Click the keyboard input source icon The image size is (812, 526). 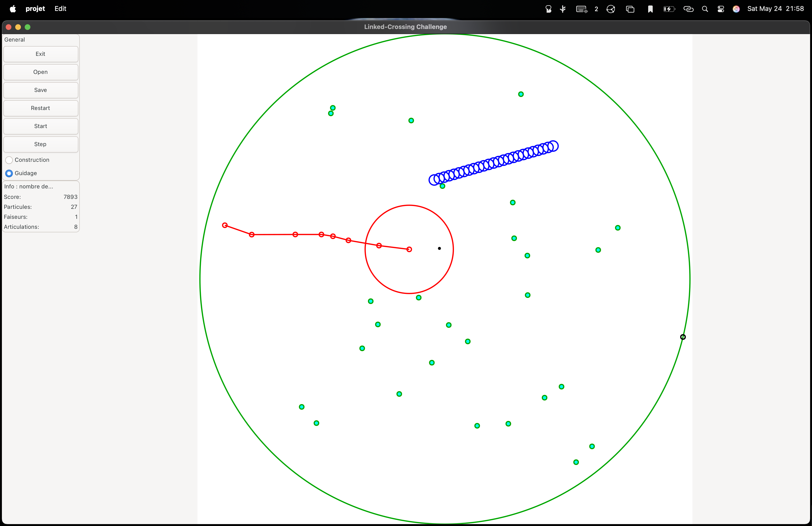click(582, 9)
